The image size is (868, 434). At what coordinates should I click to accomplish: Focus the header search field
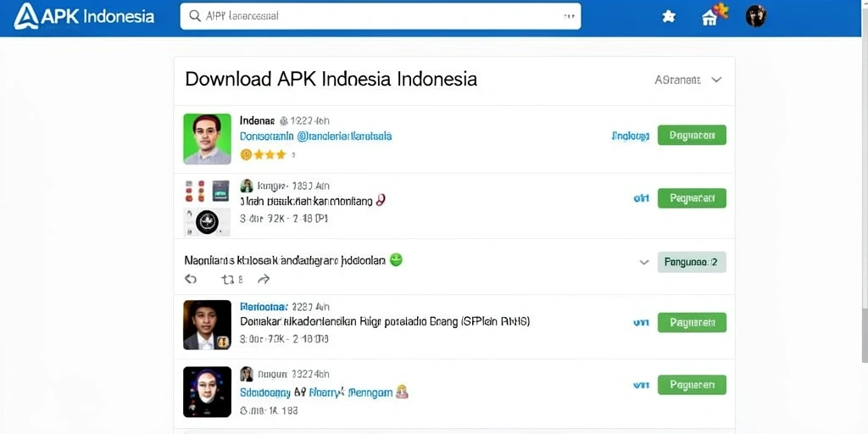381,16
